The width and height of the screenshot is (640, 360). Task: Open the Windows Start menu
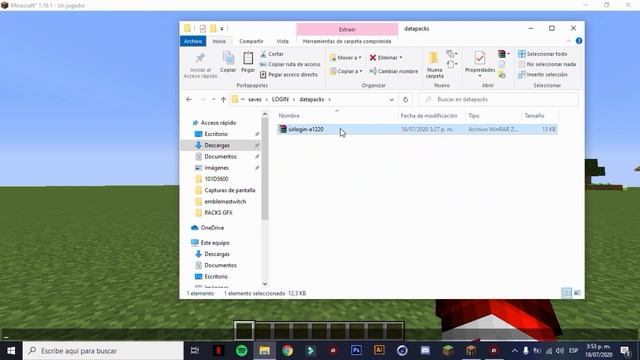click(11, 351)
